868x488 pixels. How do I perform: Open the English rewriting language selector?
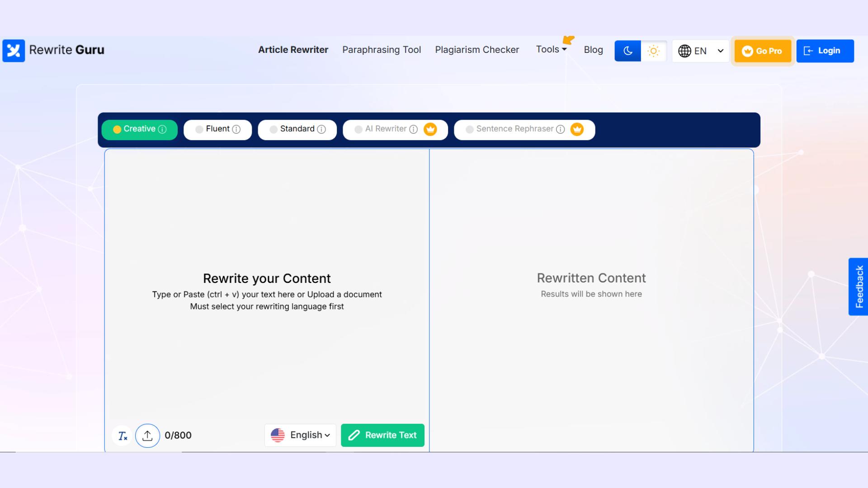click(x=300, y=435)
